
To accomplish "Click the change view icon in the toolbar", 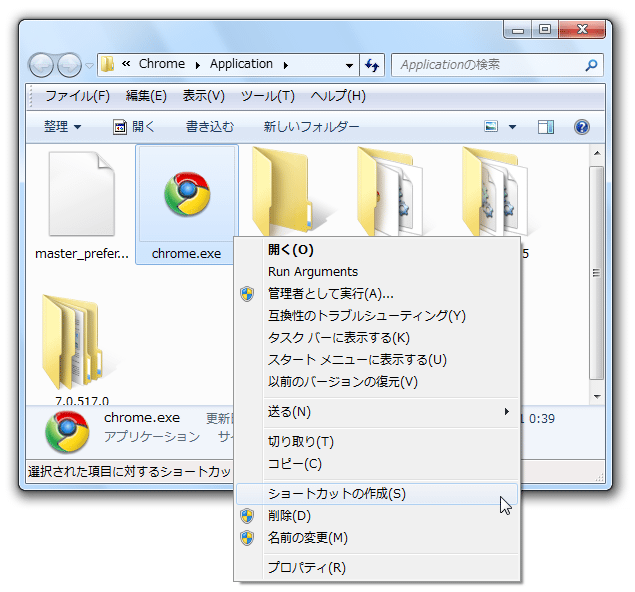I will [491, 127].
